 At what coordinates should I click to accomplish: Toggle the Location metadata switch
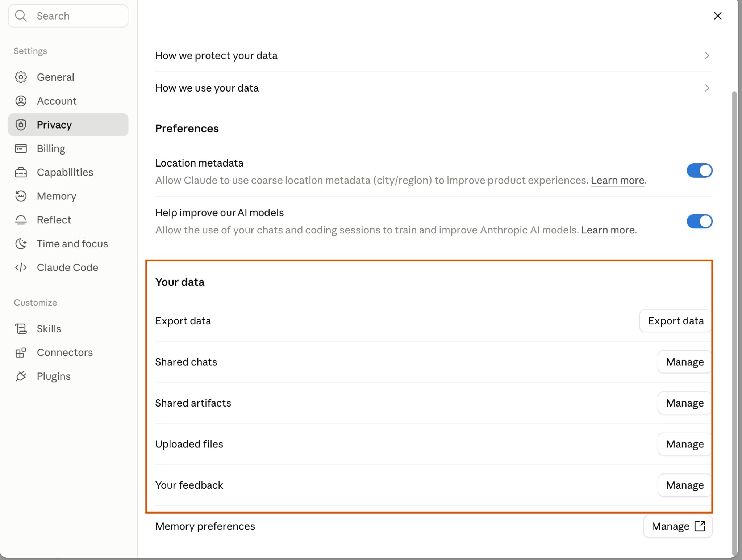pos(700,170)
